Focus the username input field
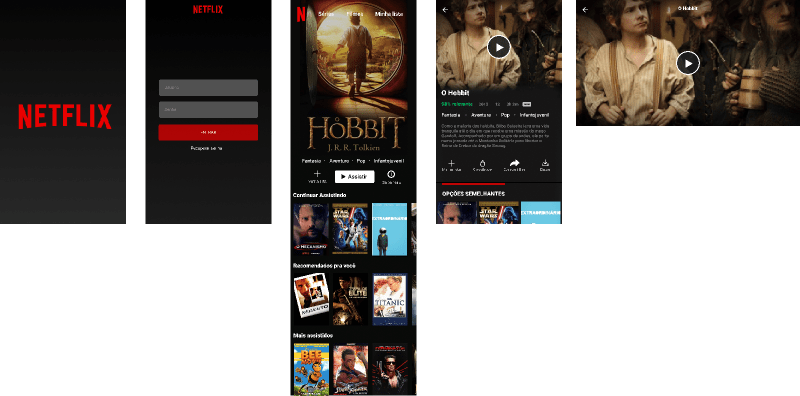This screenshot has height=396, width=800. click(x=208, y=88)
